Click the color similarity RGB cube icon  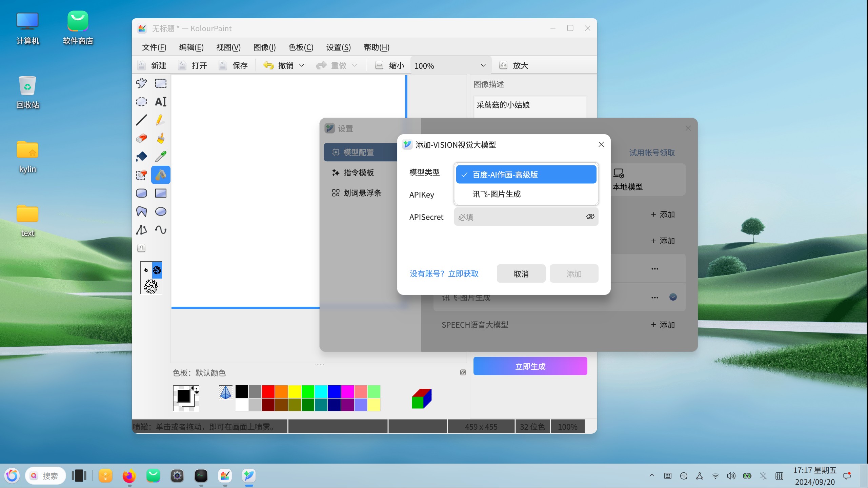422,399
